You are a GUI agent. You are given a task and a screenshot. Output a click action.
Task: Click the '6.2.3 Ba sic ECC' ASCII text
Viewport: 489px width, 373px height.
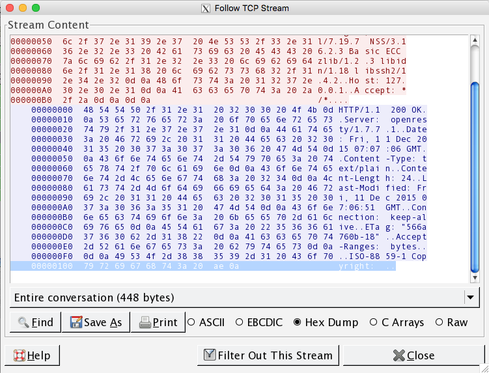pyautogui.click(x=359, y=51)
